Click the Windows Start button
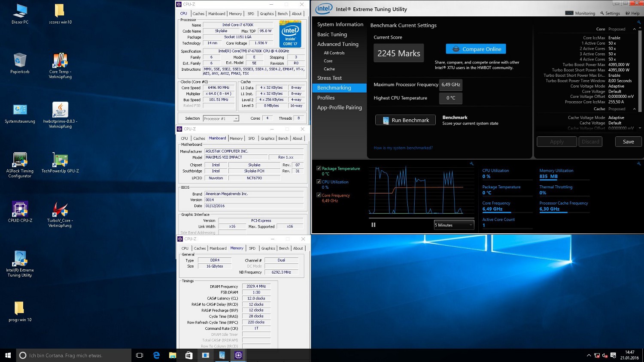The width and height of the screenshot is (644, 362). pos(8,355)
